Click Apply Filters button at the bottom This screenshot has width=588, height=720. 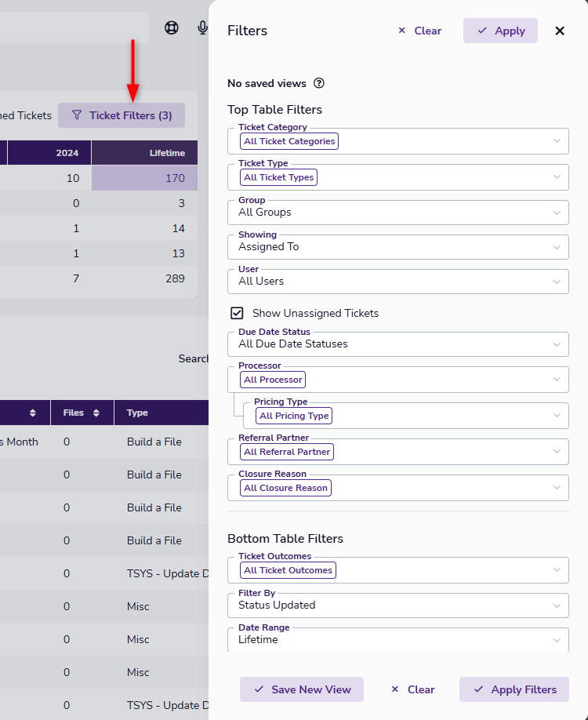(x=514, y=689)
